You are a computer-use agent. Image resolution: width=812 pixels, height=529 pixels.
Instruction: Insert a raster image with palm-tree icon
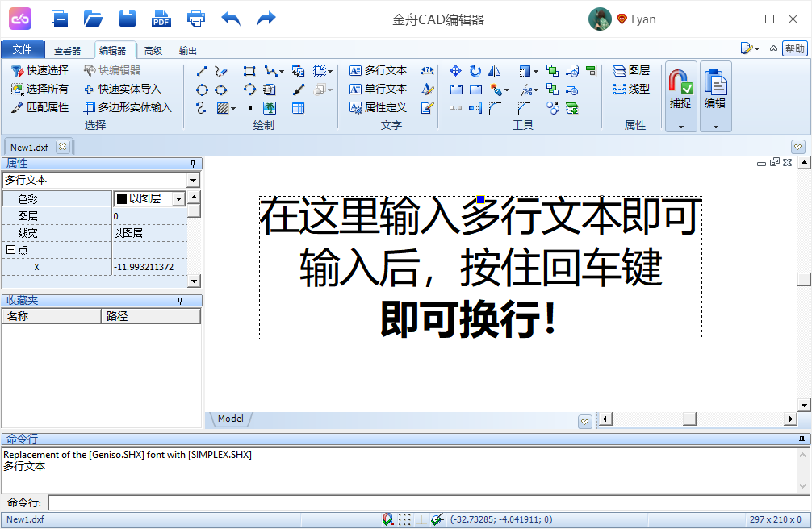270,108
